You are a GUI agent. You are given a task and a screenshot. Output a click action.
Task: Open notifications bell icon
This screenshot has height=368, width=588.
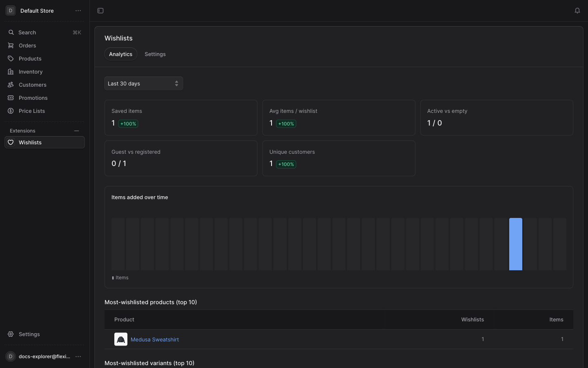(x=577, y=11)
